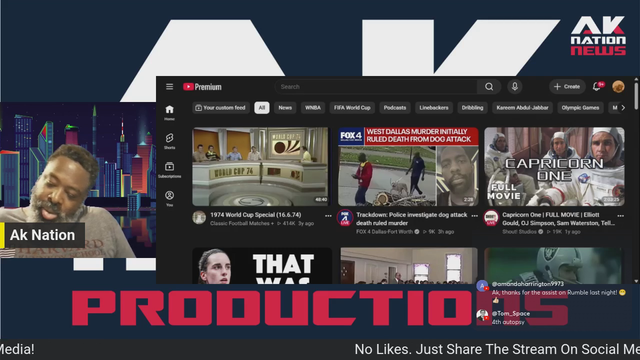
Task: Click @amandaharrington9973 chat username
Action: click(527, 284)
